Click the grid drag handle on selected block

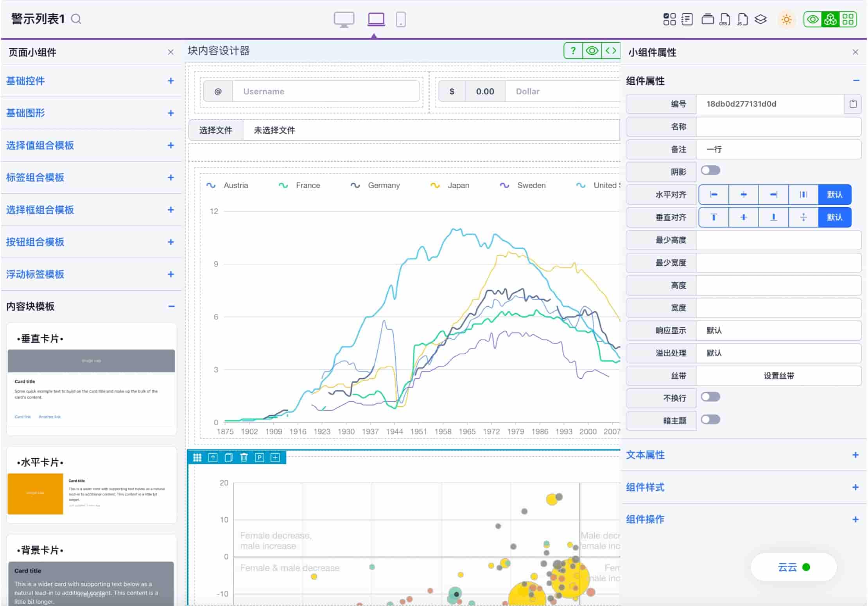[x=197, y=458]
